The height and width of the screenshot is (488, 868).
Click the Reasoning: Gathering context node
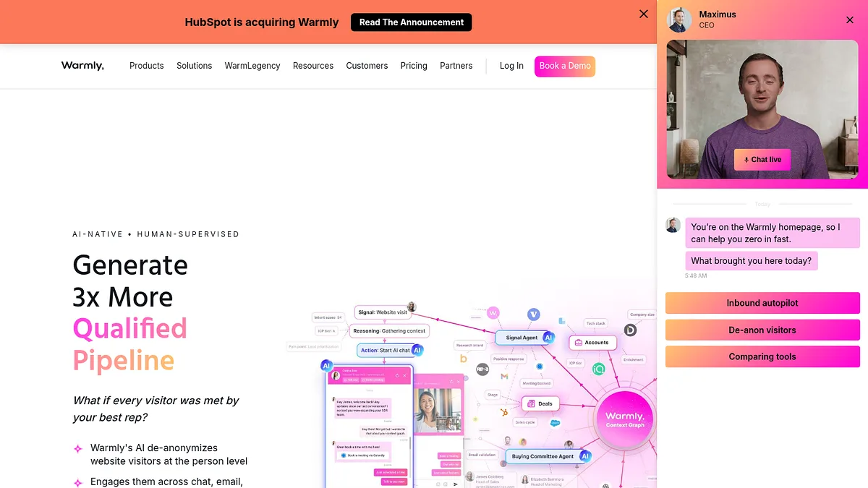389,330
